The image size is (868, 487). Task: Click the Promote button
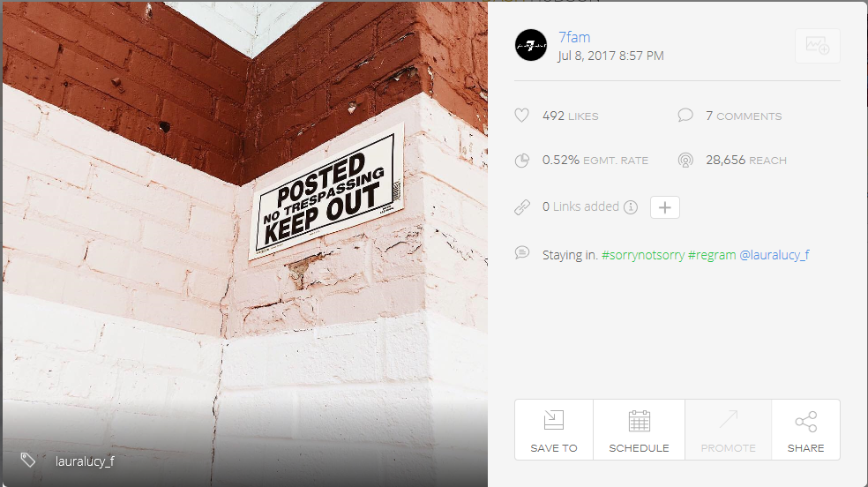pyautogui.click(x=728, y=430)
